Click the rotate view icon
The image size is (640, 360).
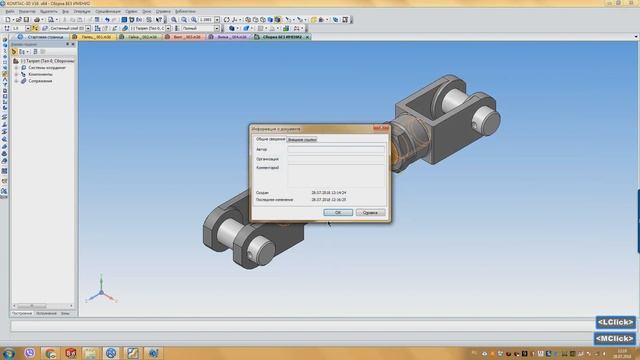(x=227, y=20)
